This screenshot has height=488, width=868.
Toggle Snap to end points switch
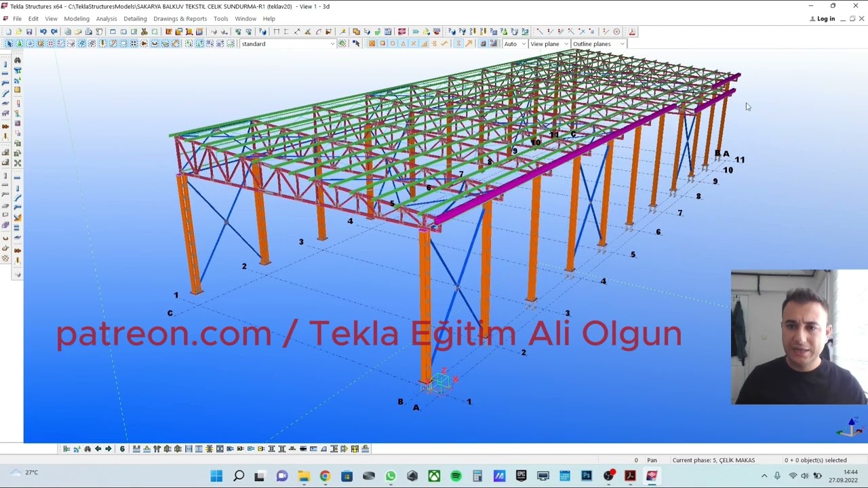click(382, 43)
